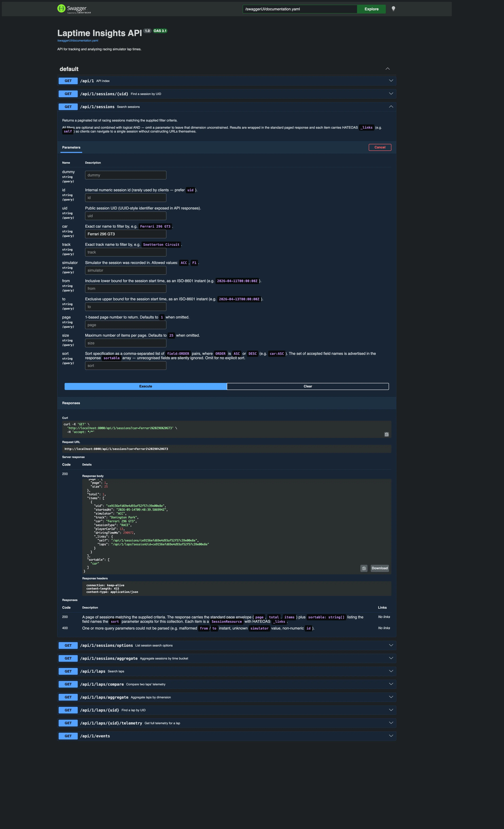This screenshot has height=829, width=504.
Task: Expand /api/1/sessions/aggregate endpoint chevron
Action: 391,658
